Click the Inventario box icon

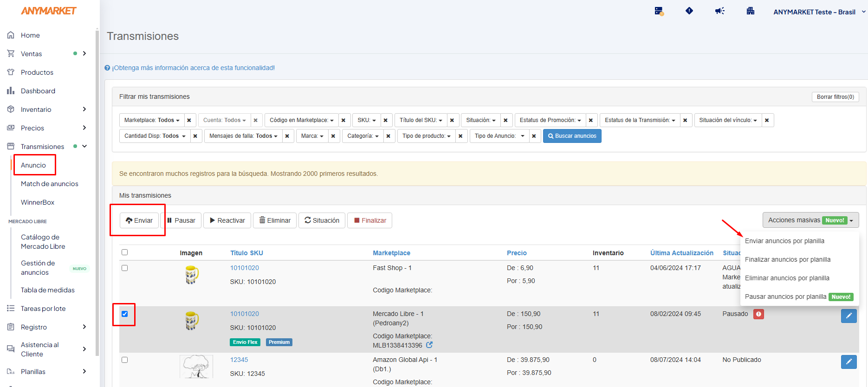click(11, 110)
